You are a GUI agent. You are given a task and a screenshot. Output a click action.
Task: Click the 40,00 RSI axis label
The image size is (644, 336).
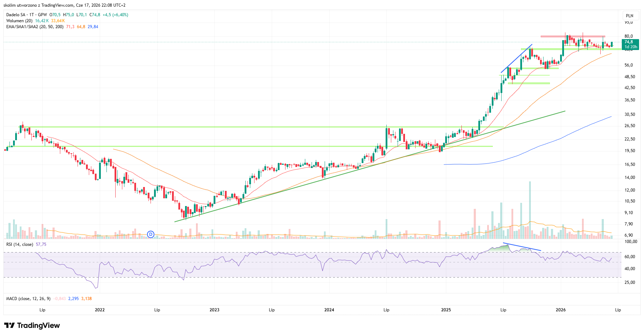pos(630,269)
